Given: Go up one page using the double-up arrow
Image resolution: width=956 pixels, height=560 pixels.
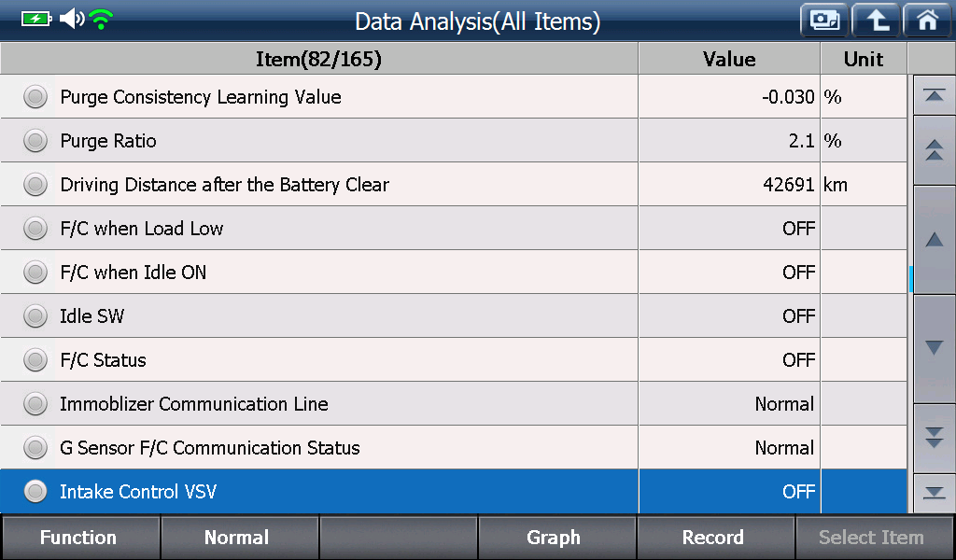Looking at the screenshot, I should (934, 150).
